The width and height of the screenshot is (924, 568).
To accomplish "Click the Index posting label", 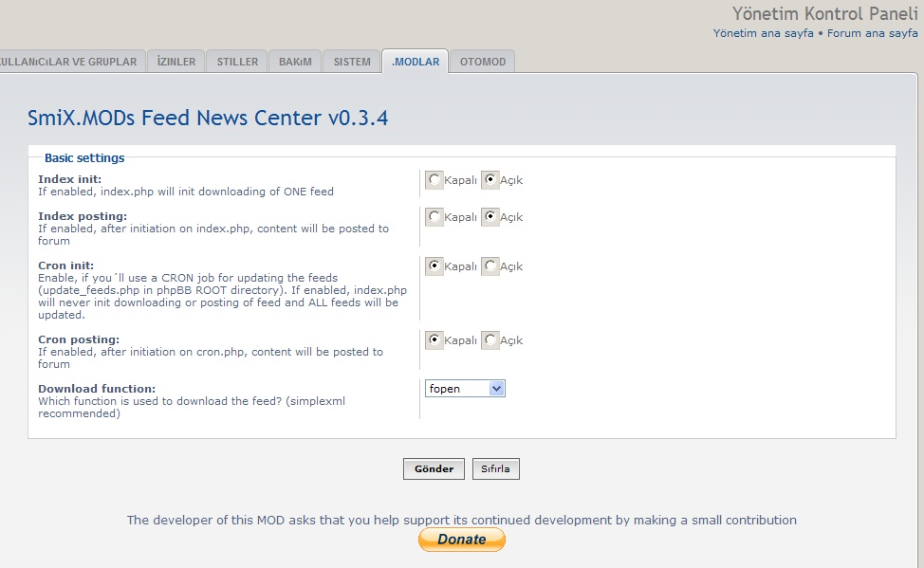I will (x=83, y=216).
